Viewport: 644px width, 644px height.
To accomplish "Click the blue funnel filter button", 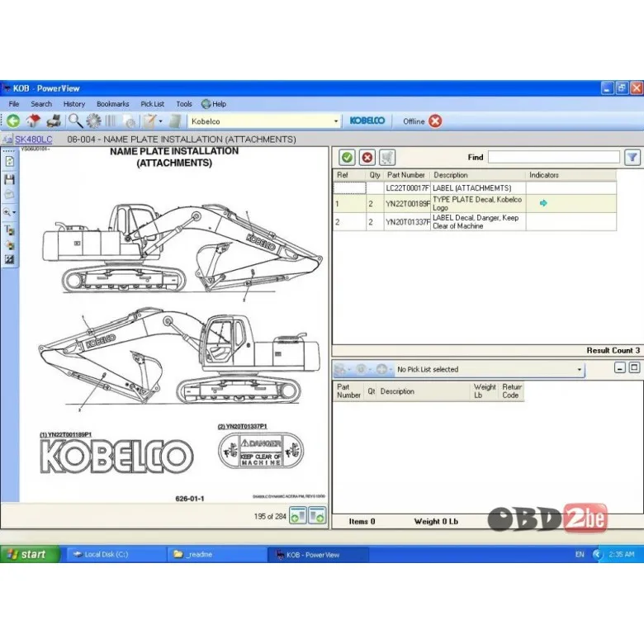I will tap(632, 158).
